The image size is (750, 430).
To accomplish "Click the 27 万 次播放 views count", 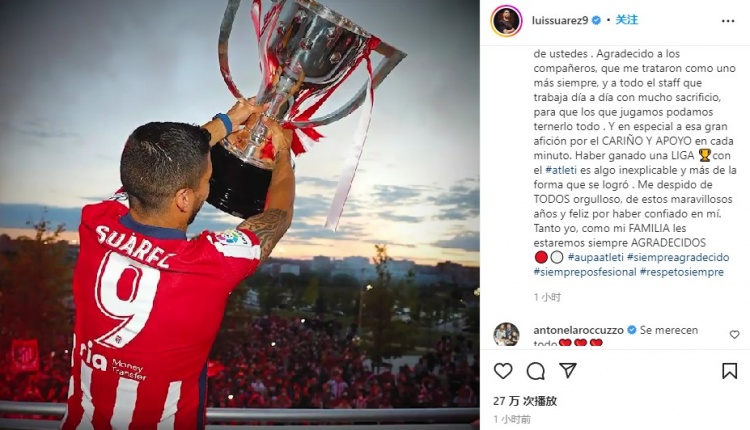I will coord(525,401).
